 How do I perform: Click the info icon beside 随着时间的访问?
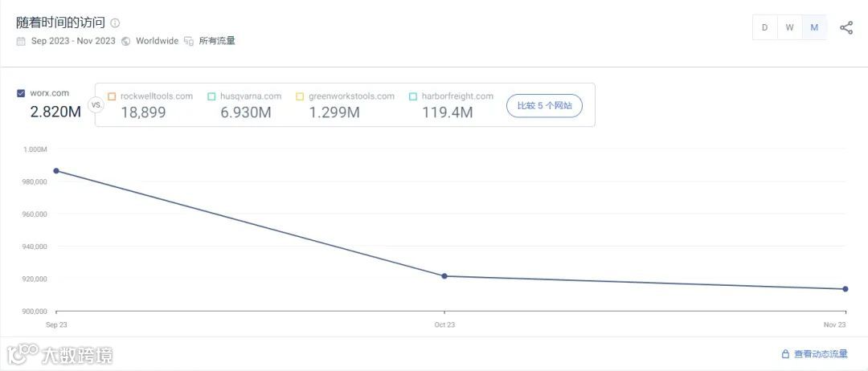115,23
